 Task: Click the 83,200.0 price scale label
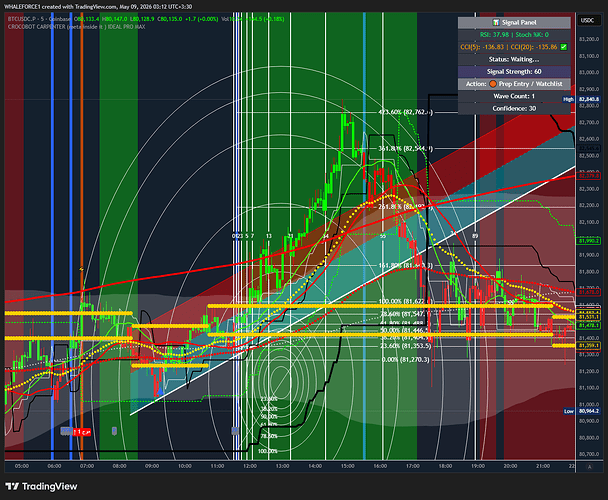[x=589, y=39]
